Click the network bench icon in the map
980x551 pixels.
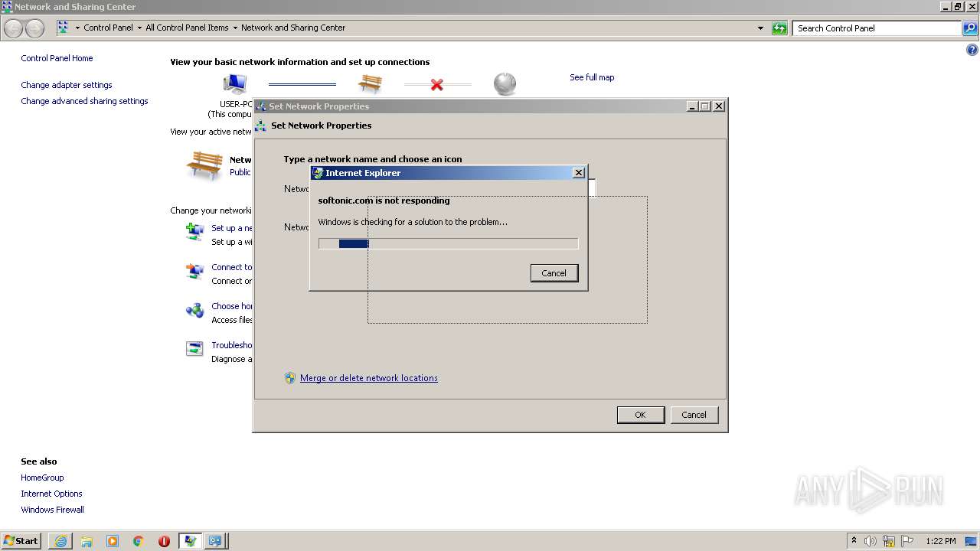(370, 83)
